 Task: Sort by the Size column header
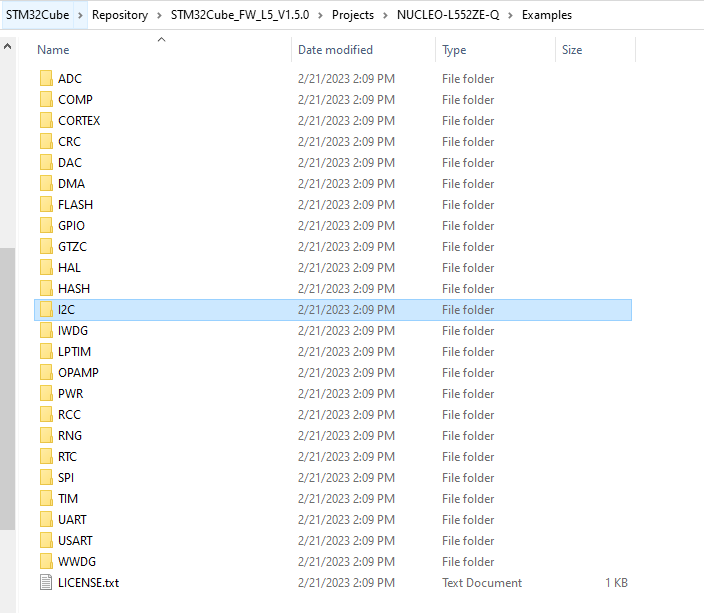[572, 50]
